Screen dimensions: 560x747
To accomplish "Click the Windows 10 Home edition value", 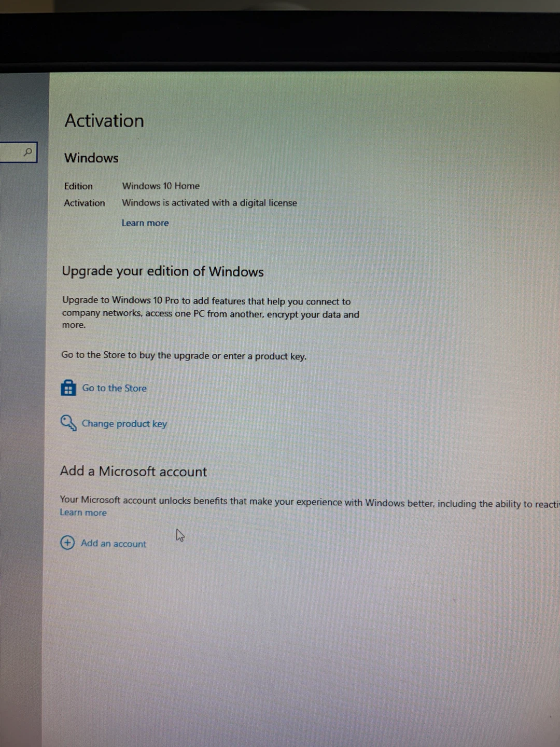I will (x=161, y=186).
